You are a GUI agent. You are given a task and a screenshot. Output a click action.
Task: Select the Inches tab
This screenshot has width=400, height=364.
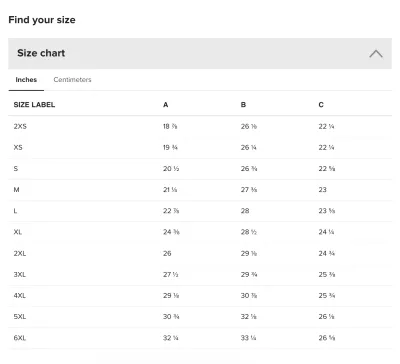[26, 80]
